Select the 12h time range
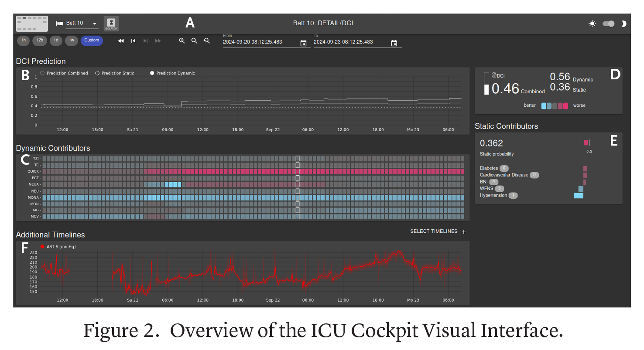Viewport: 644px width, 350px height. pos(40,41)
